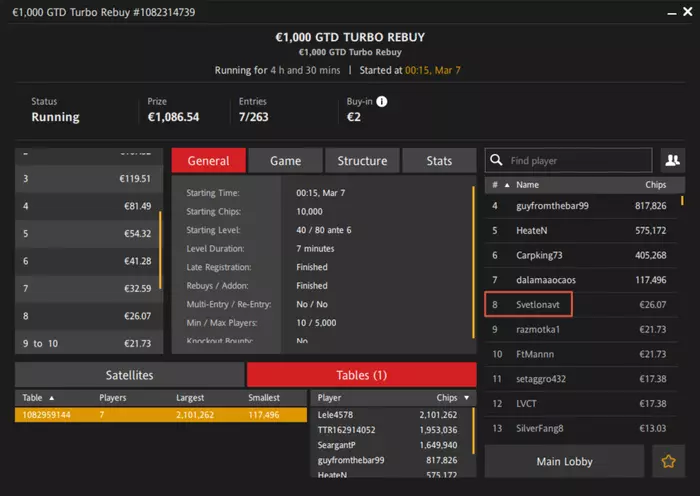Image resolution: width=700 pixels, height=496 pixels.
Task: Open the Game tab
Action: click(x=285, y=161)
